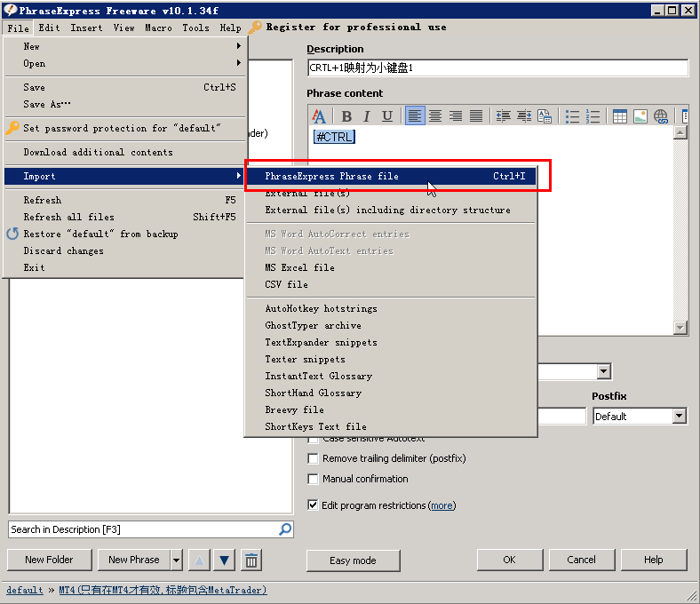
Task: Confirm with the OK button
Action: (x=510, y=560)
